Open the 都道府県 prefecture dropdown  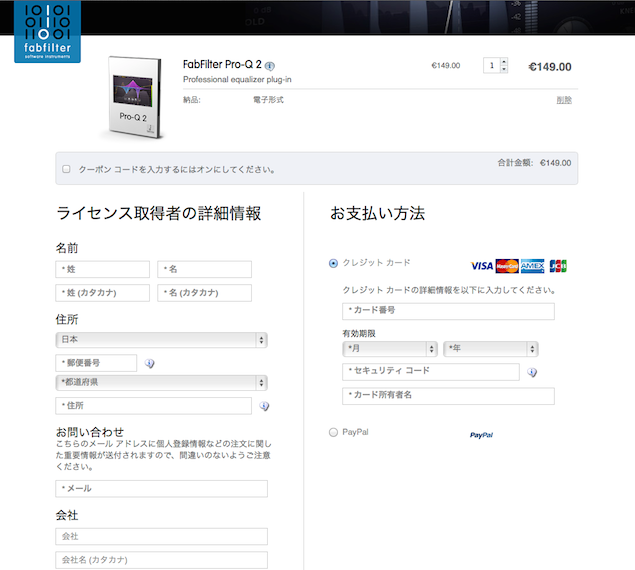(162, 382)
